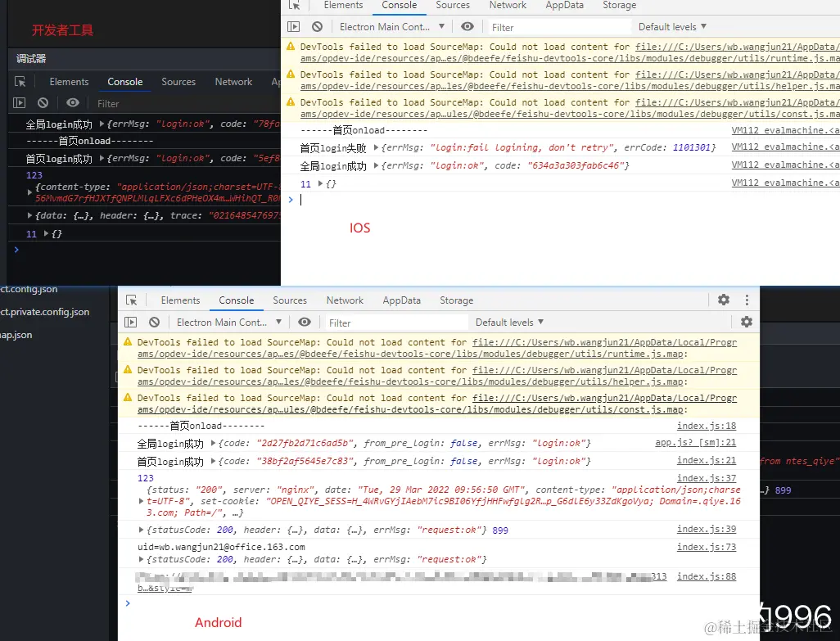Clear console in Android panel

(154, 322)
